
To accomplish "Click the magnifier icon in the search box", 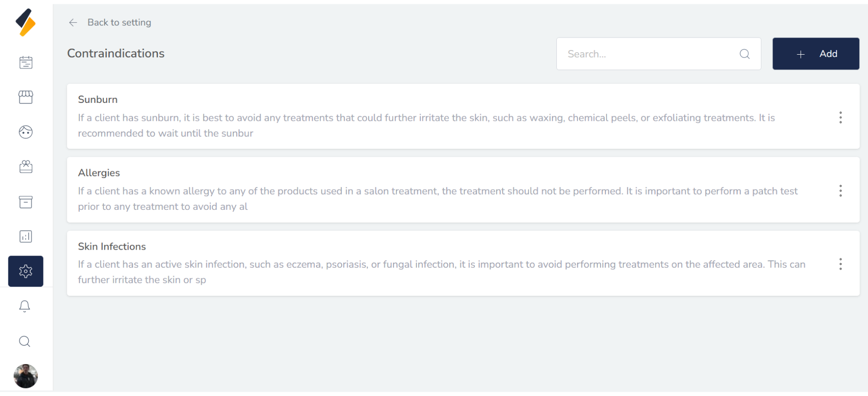I will tap(745, 54).
